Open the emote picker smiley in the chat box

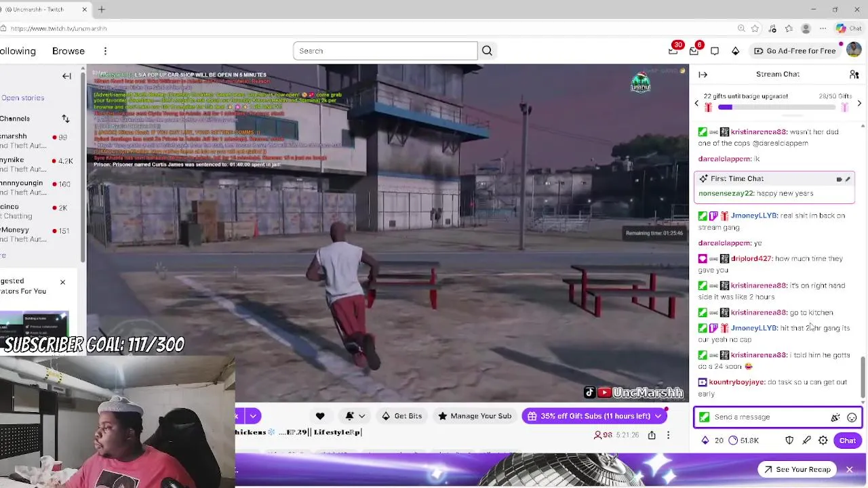click(852, 418)
